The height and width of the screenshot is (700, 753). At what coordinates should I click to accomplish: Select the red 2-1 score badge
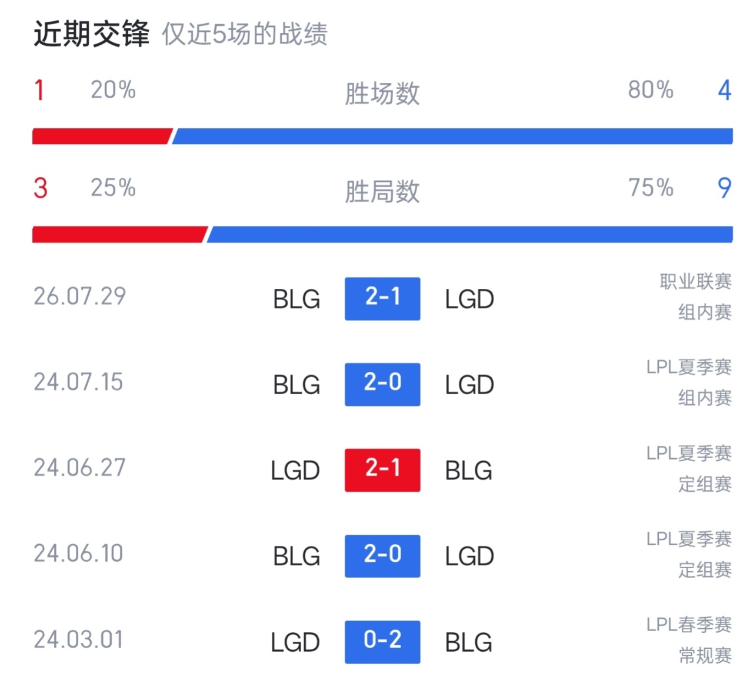click(x=382, y=470)
